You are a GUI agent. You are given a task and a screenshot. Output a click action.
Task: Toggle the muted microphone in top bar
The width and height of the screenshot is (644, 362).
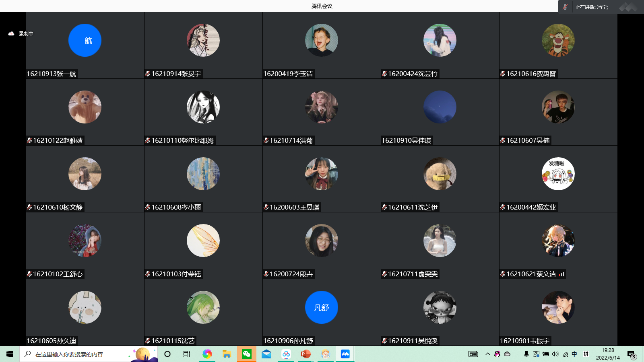point(565,7)
